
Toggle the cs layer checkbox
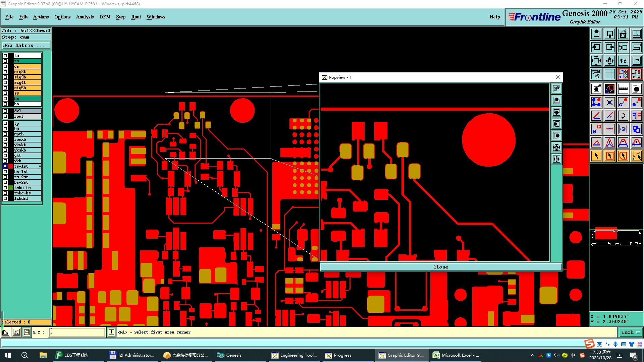click(x=5, y=66)
